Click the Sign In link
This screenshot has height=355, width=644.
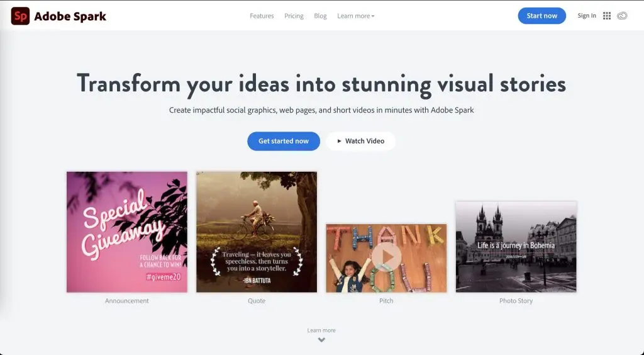[x=587, y=16]
